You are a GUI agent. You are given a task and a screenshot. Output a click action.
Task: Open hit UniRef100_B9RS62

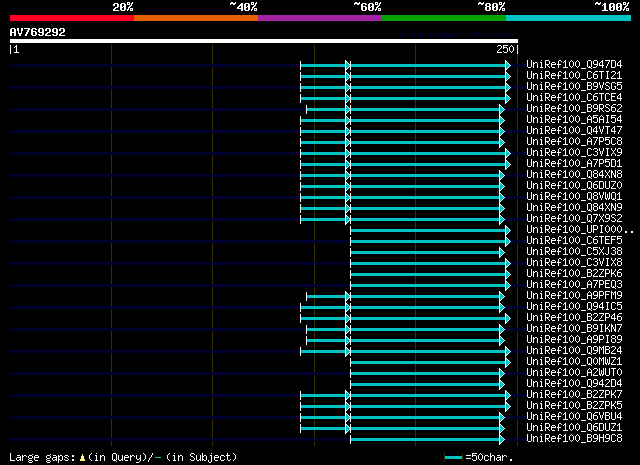point(574,109)
